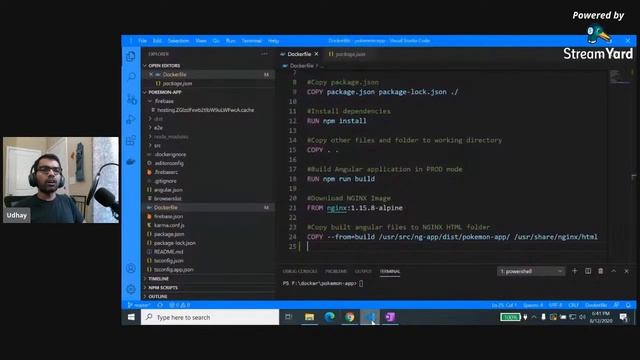The width and height of the screenshot is (640, 360).
Task: Open the Docker view in the activity bar
Action: tap(131, 162)
